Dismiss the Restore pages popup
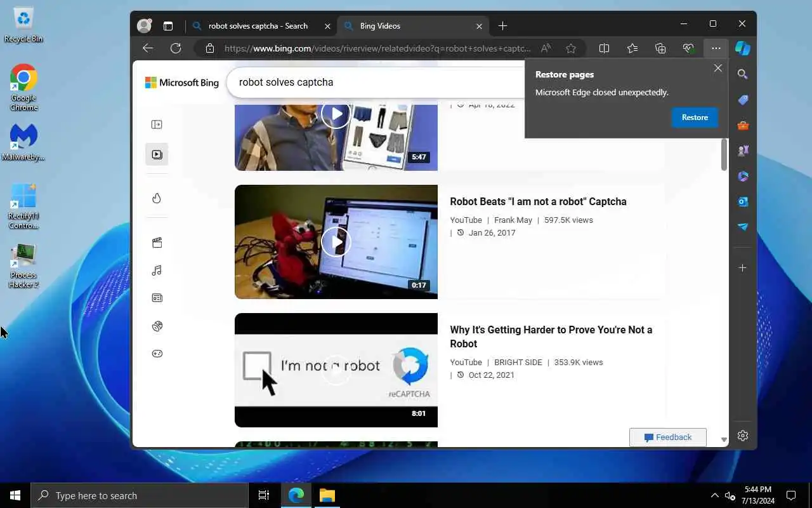Screen dimensions: 812x508 [718, 68]
